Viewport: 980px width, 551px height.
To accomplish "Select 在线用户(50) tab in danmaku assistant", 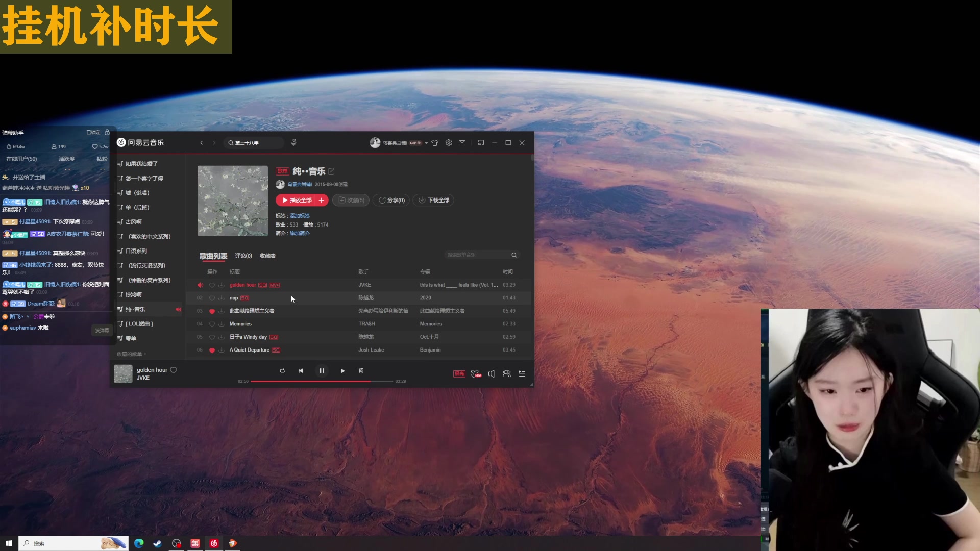I will [x=21, y=159].
